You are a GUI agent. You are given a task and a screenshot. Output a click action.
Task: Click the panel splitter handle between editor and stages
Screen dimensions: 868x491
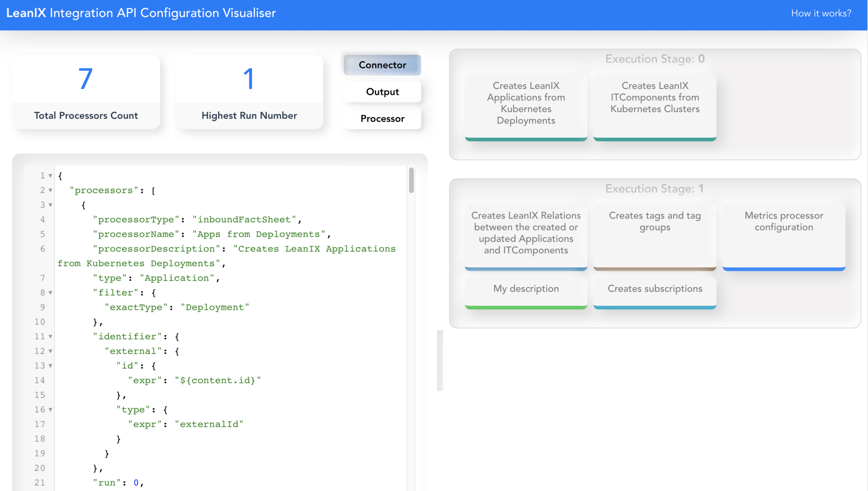click(440, 360)
